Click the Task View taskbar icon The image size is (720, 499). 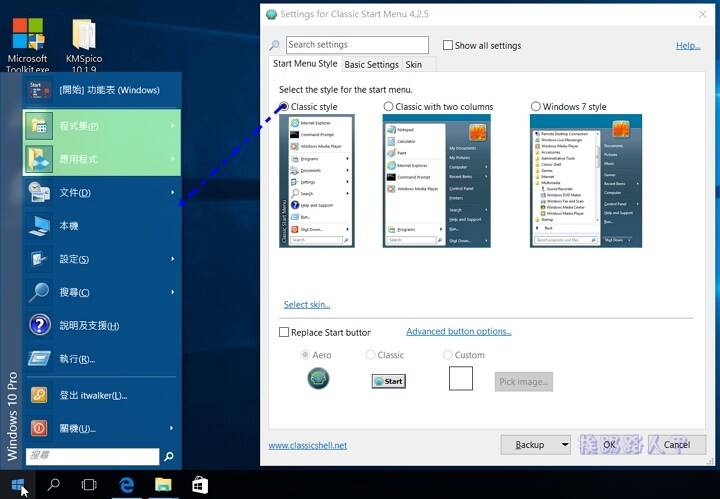click(89, 485)
